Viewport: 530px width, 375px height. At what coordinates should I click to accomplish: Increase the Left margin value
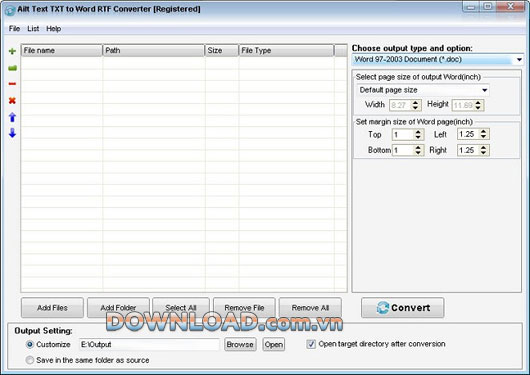[x=484, y=131]
